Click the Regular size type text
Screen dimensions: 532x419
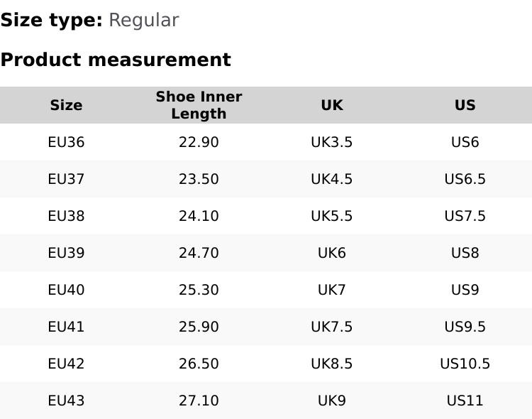[x=143, y=21]
